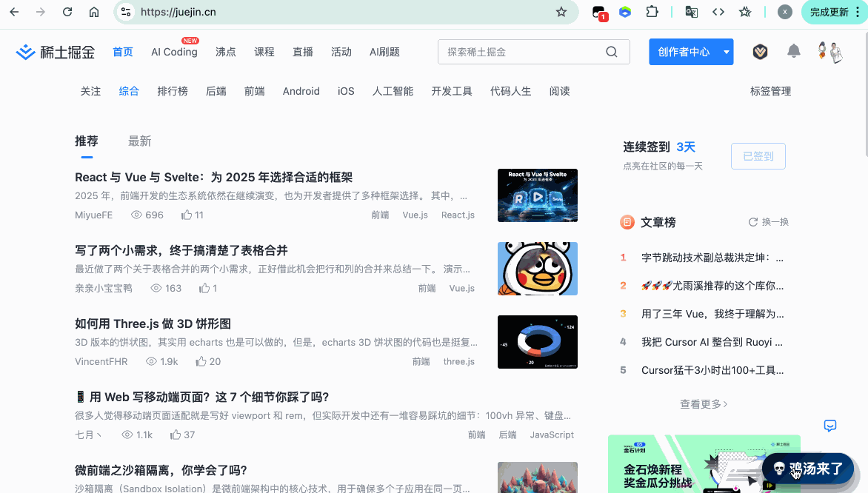
Task: Open 直播 in top navigation
Action: pos(303,52)
